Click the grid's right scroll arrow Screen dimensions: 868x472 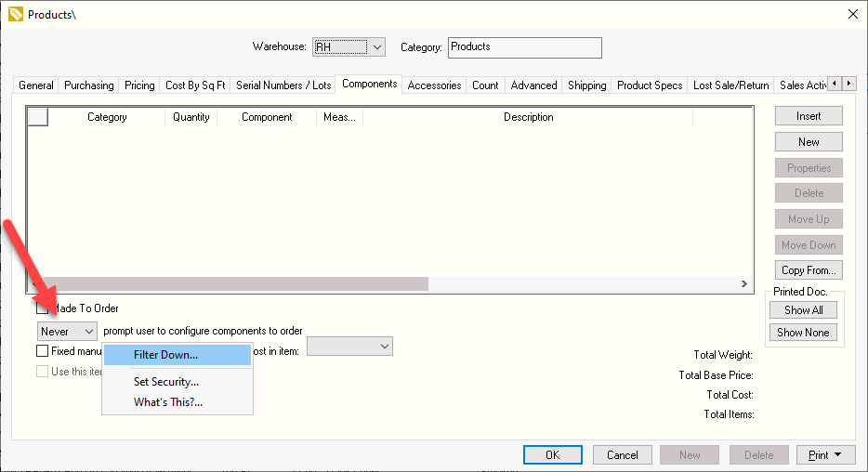(743, 284)
